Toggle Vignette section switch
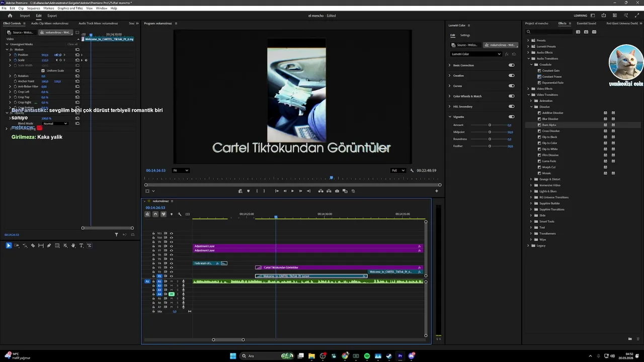Image resolution: width=644 pixels, height=362 pixels. point(512,117)
